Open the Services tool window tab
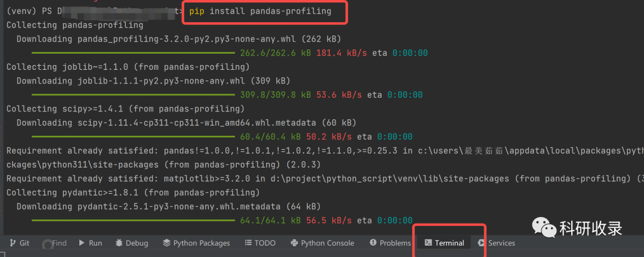644x257 pixels. (496, 243)
